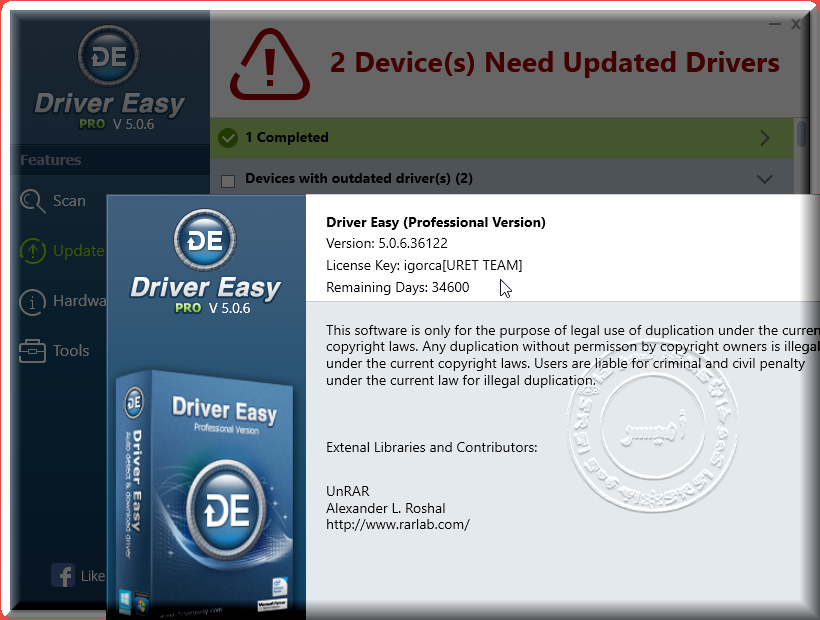Click the 'Extenal Libraries and Contributors' text
This screenshot has width=820, height=620.
(x=431, y=447)
